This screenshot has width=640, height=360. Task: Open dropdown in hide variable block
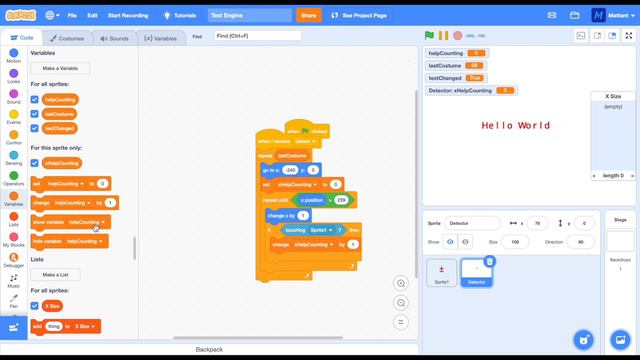click(x=100, y=241)
